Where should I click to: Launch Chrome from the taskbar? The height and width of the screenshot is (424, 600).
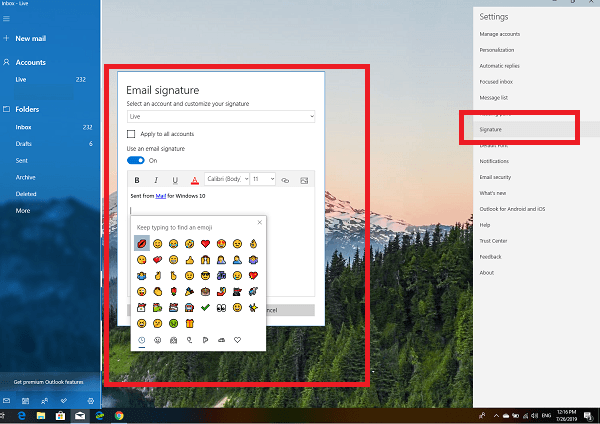(119, 416)
